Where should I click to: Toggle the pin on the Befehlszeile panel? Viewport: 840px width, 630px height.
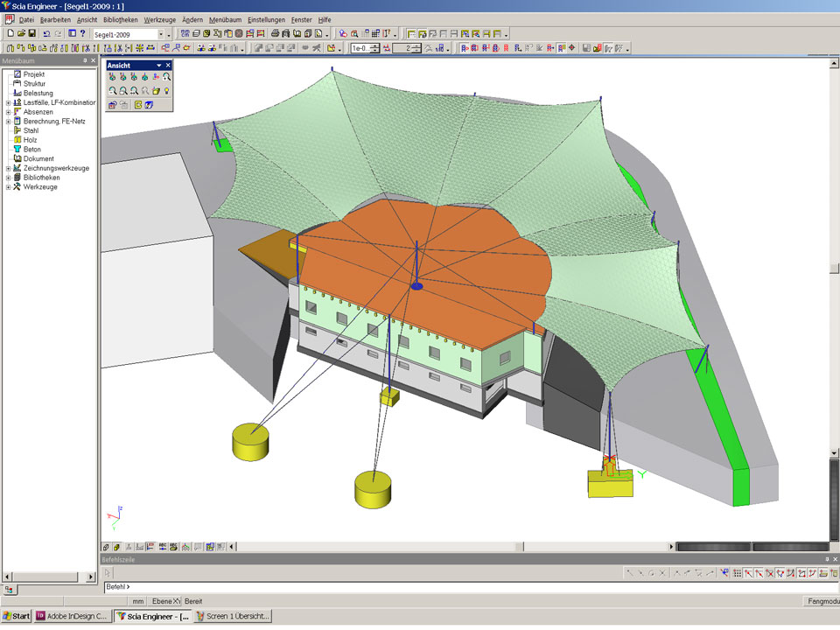coord(825,558)
